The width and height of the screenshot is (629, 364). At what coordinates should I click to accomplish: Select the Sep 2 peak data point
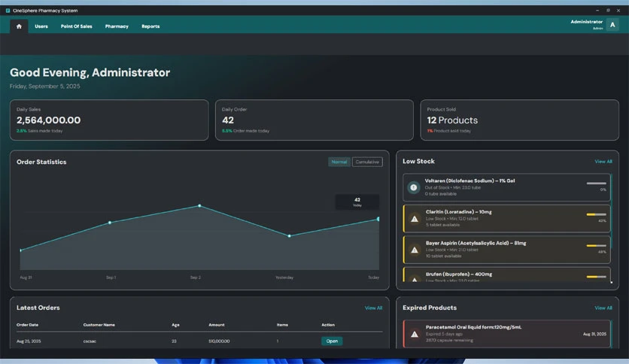click(x=200, y=205)
